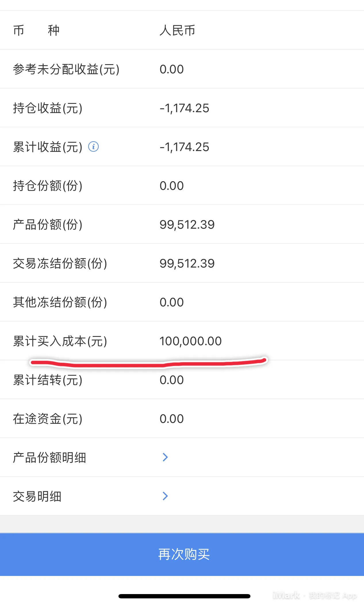The height and width of the screenshot is (605, 364).
Task: Click the 持仓收益(元) value -1,174.25
Action: (184, 108)
